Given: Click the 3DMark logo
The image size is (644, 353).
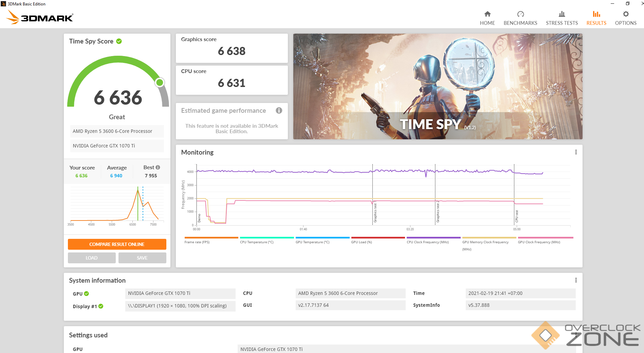Looking at the screenshot, I should (x=40, y=17).
